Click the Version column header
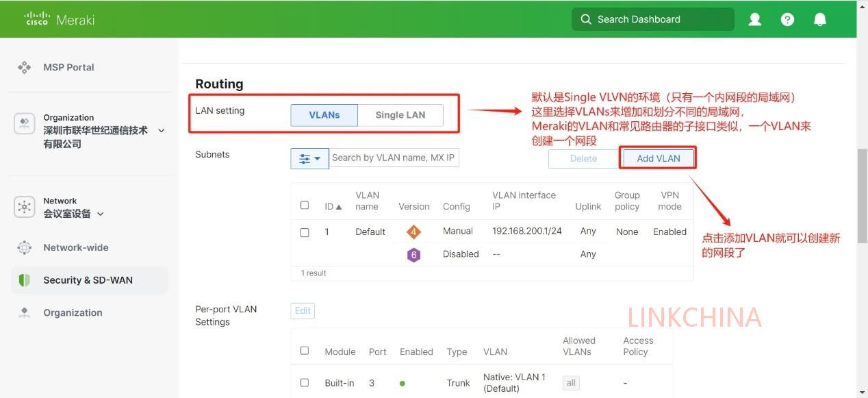The image size is (868, 398). 414,206
